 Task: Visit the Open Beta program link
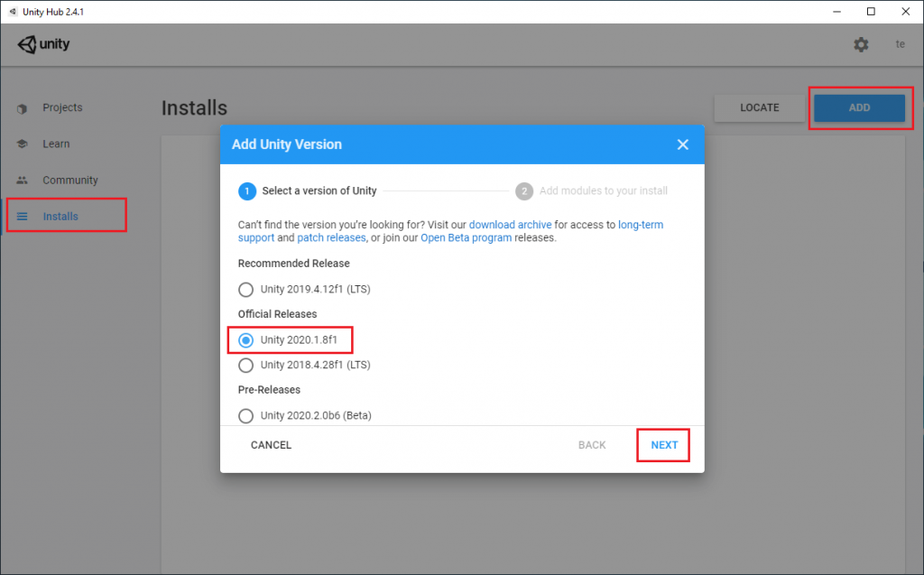467,237
